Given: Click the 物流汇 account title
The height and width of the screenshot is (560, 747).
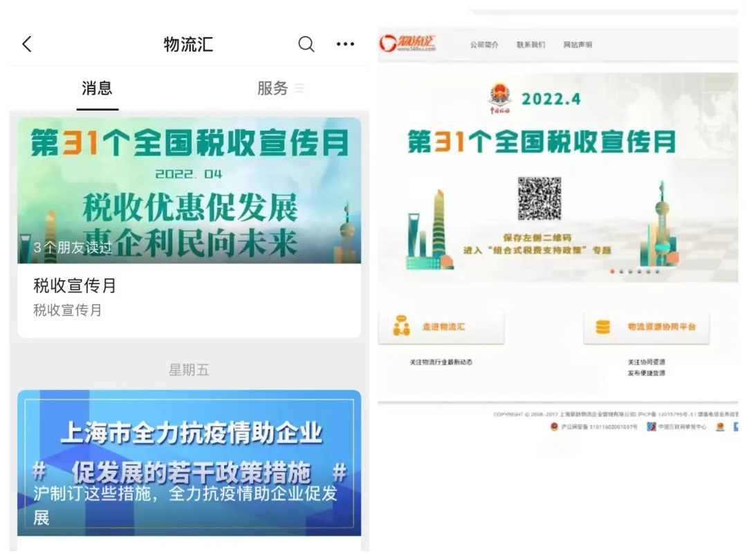Looking at the screenshot, I should [189, 44].
